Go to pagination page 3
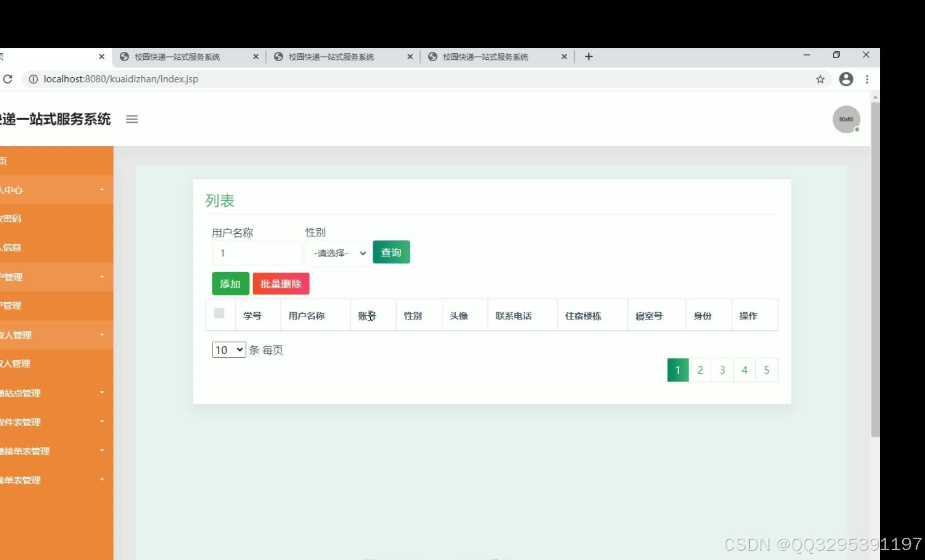The height and width of the screenshot is (560, 925). point(722,370)
